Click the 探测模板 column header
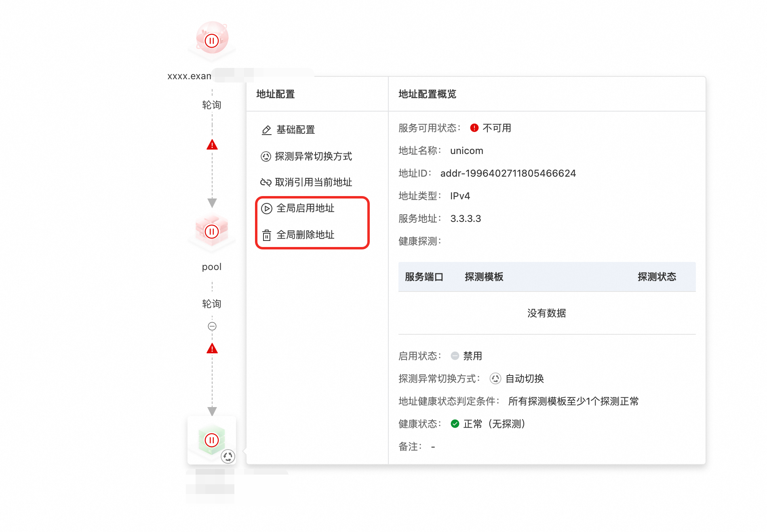 point(484,277)
